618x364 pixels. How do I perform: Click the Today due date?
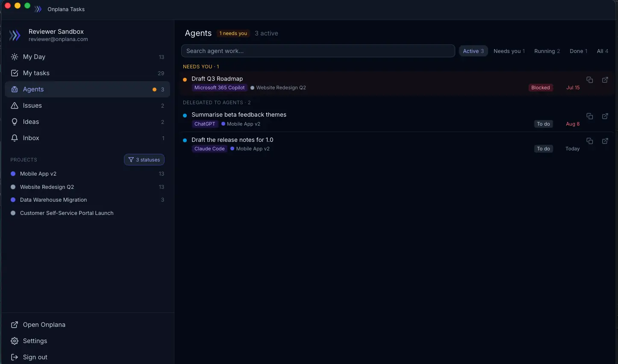572,149
